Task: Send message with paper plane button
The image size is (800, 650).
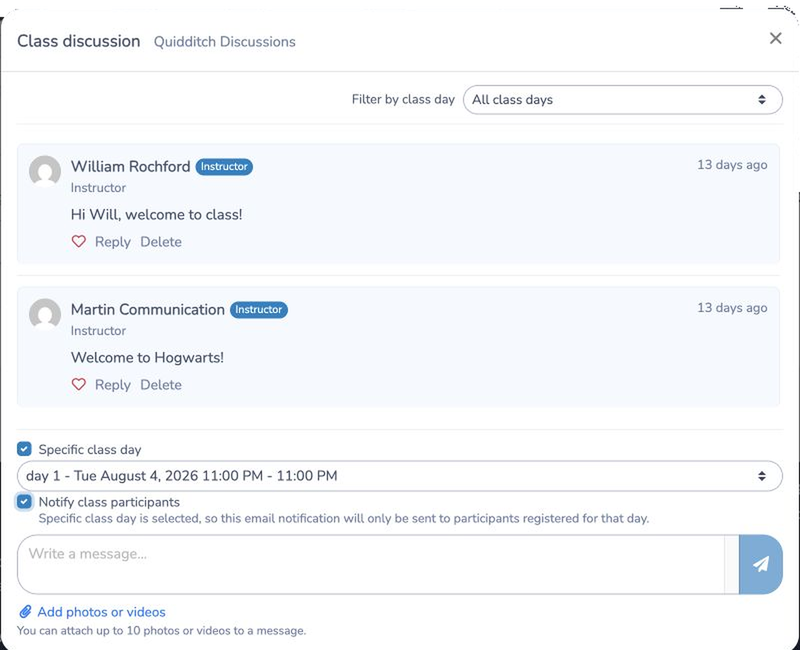Action: tap(761, 564)
